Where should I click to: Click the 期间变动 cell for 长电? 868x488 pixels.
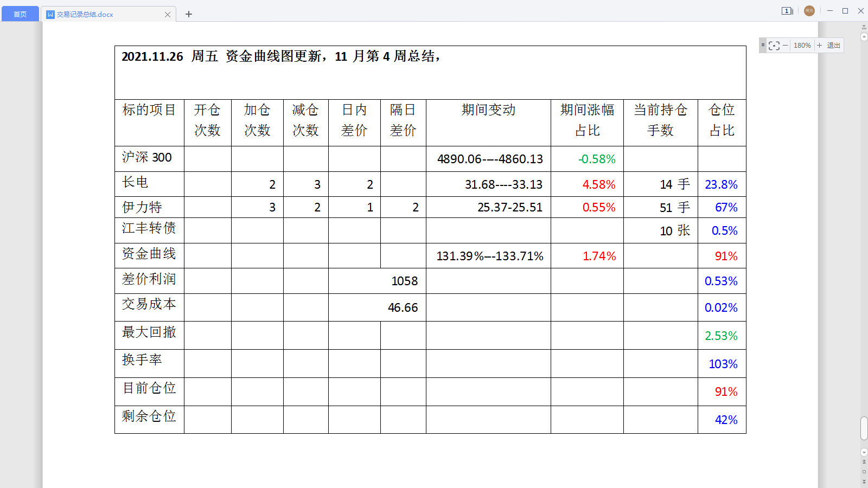click(x=488, y=184)
